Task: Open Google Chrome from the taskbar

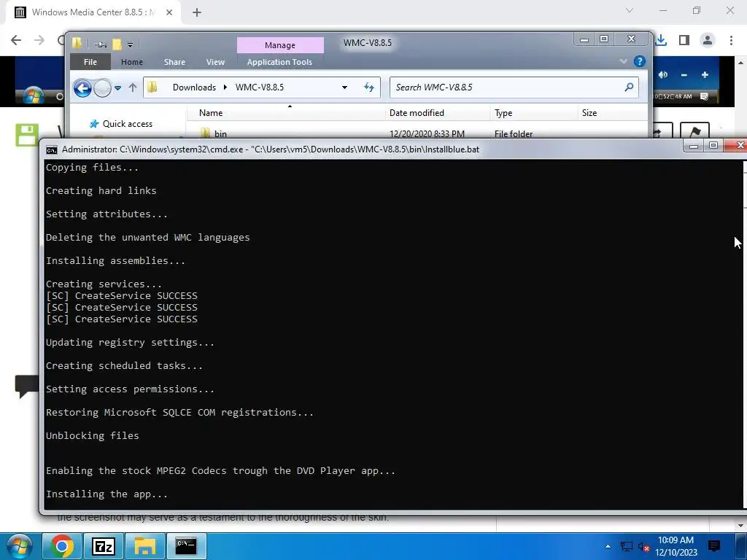Action: [x=61, y=546]
